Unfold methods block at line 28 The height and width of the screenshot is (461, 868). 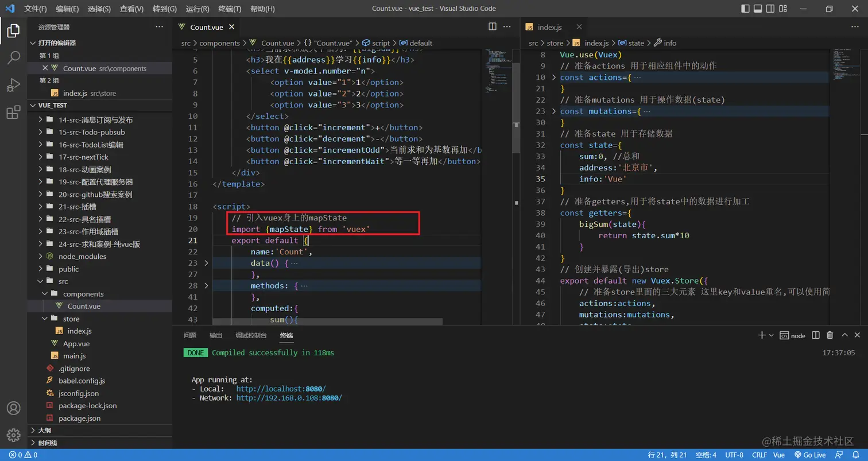point(207,285)
